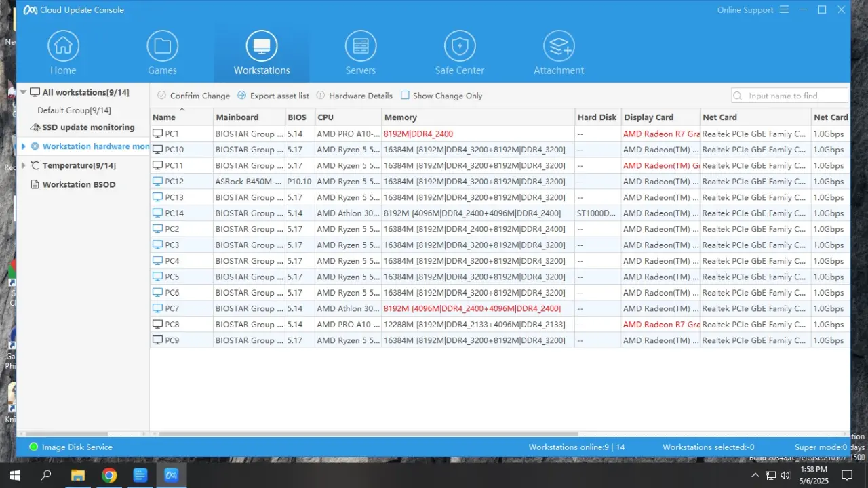Open the Games folder icon

163,46
